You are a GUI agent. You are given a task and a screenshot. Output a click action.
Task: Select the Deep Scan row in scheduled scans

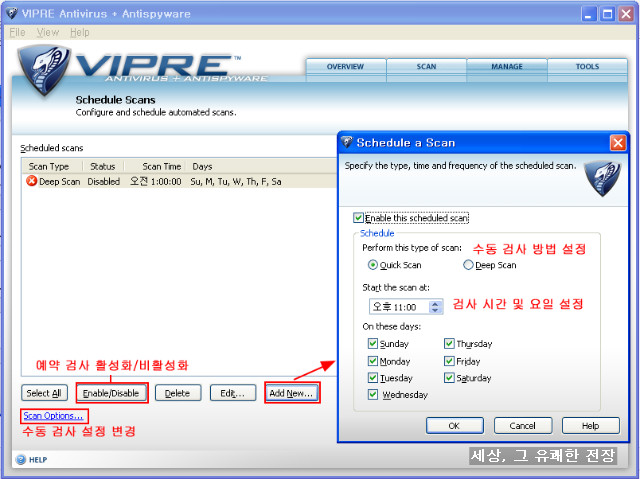(x=180, y=181)
